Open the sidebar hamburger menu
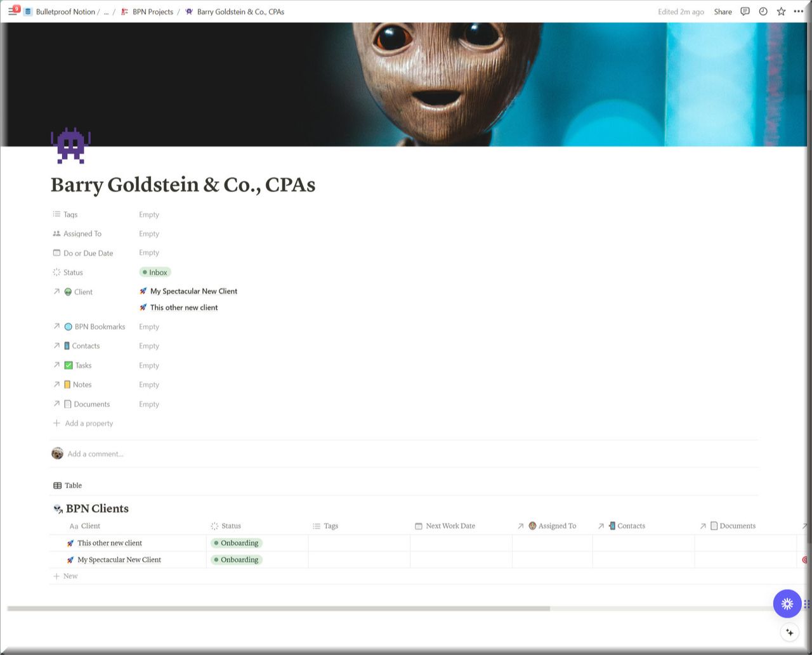 click(12, 11)
